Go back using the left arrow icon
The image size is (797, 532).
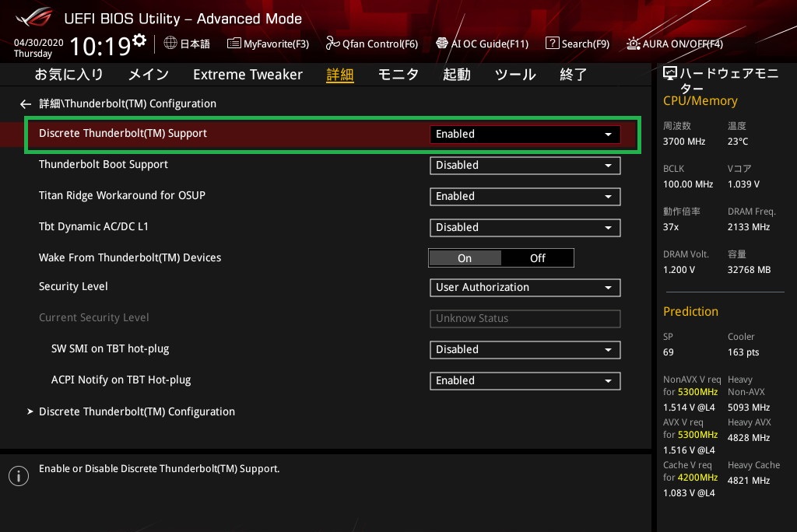click(x=26, y=103)
